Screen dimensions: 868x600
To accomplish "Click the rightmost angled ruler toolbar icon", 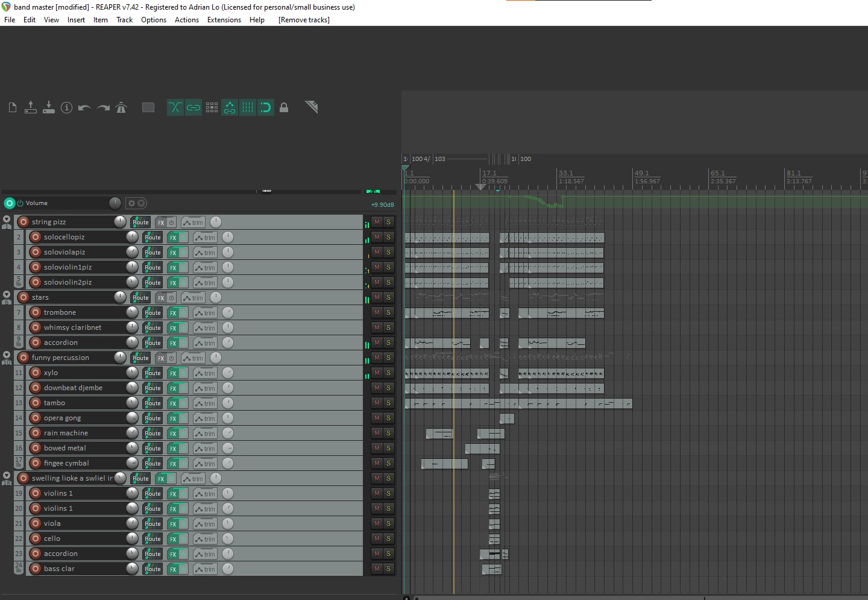I will (x=311, y=108).
